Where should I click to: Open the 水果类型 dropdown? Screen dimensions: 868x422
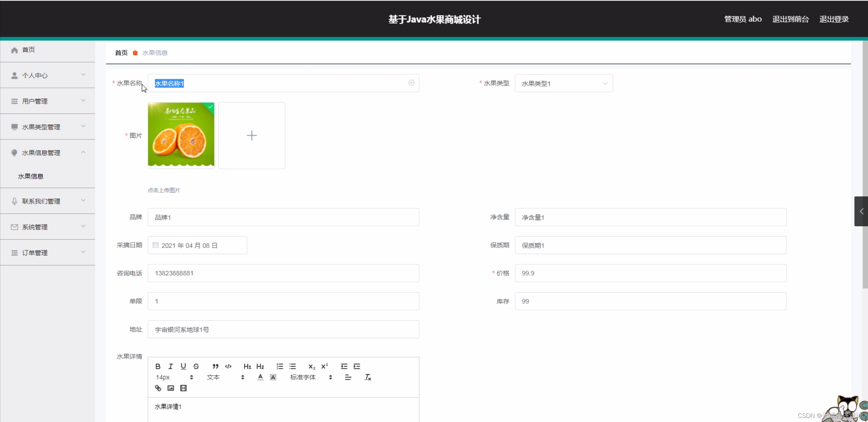[564, 83]
